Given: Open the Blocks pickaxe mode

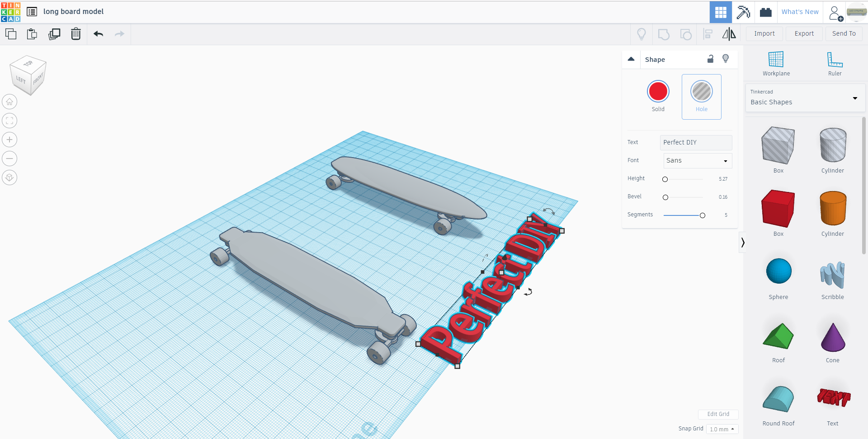Looking at the screenshot, I should pos(743,12).
